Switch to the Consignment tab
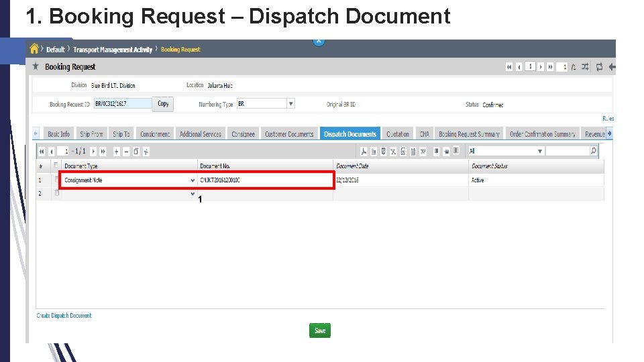 coord(155,134)
